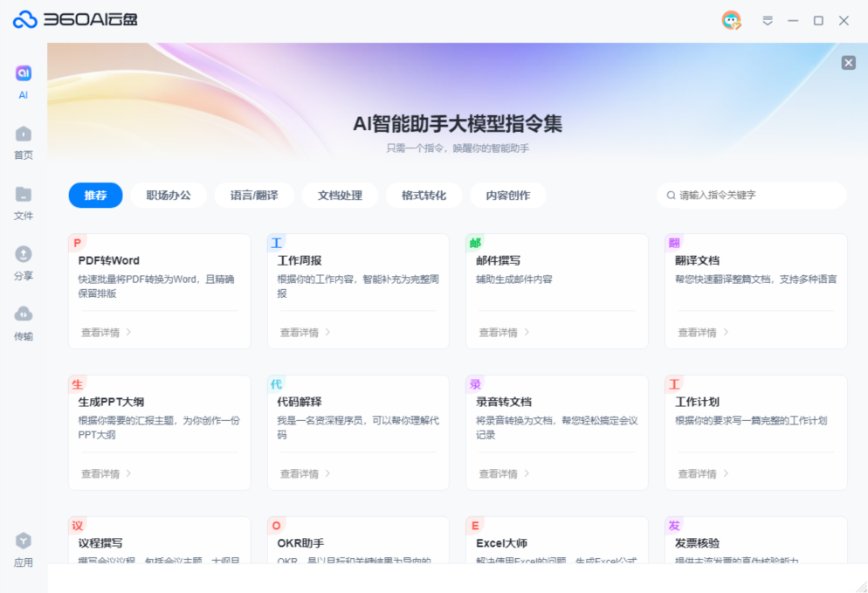
Task: Click the 翻译文档 card title
Action: click(697, 260)
